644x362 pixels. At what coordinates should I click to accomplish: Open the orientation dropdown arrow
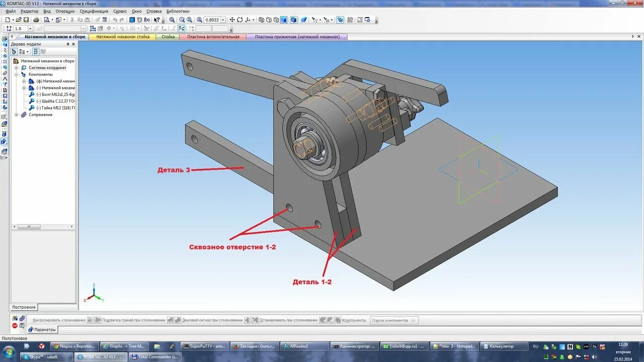pos(253,20)
